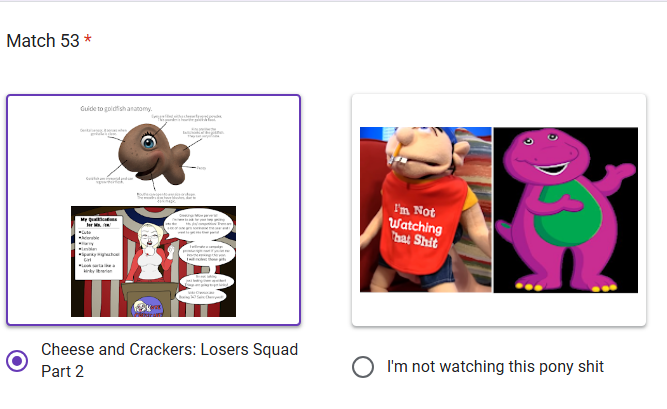
Task: Click the dinosaur's green belly
Action: pyautogui.click(x=570, y=213)
